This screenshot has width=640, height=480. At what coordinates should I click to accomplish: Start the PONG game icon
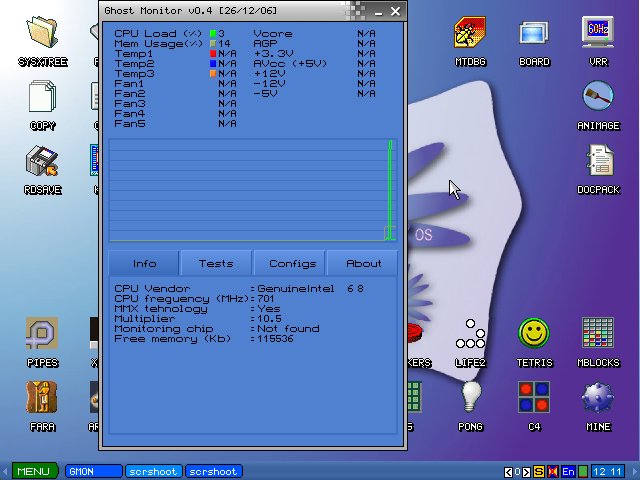(x=470, y=398)
